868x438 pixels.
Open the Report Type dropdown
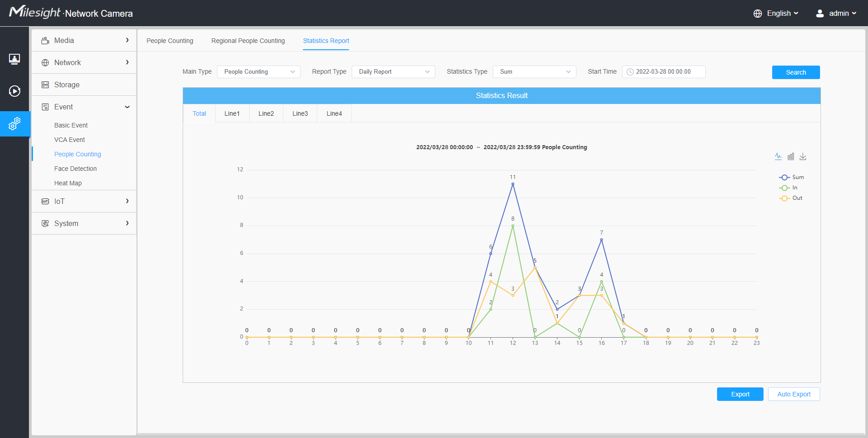click(393, 72)
